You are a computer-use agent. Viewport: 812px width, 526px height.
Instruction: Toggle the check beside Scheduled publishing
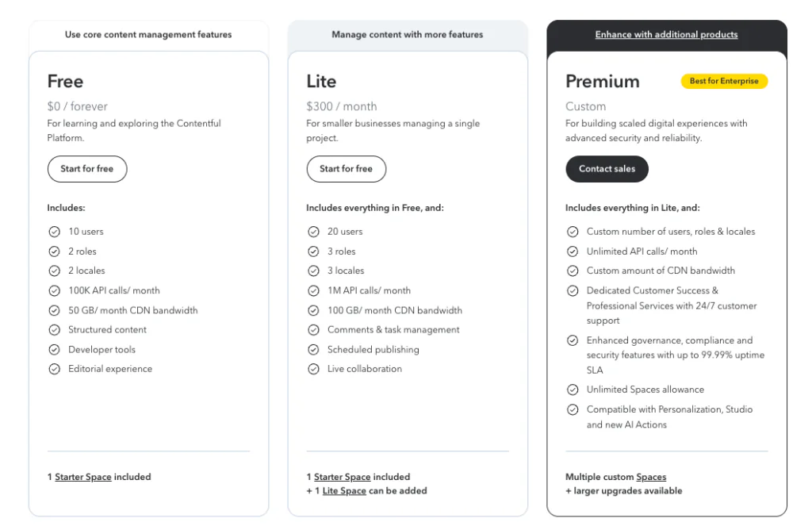pos(314,349)
